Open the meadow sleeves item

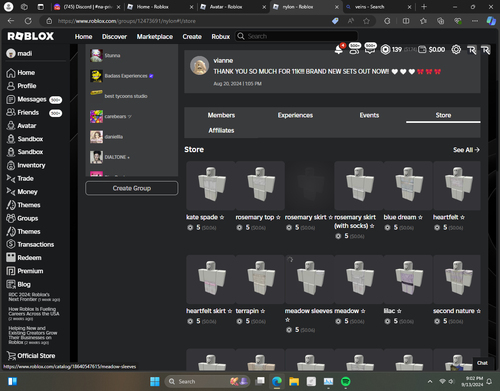(309, 294)
